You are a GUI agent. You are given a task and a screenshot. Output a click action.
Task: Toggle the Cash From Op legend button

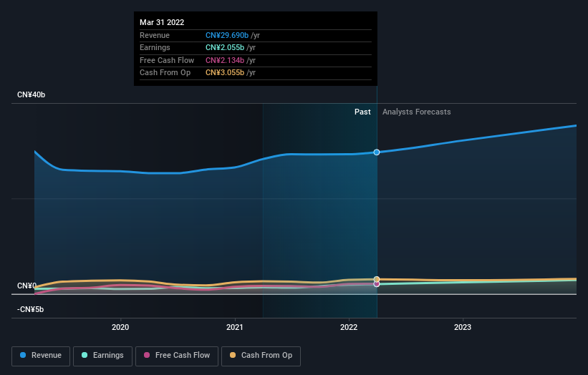point(261,356)
